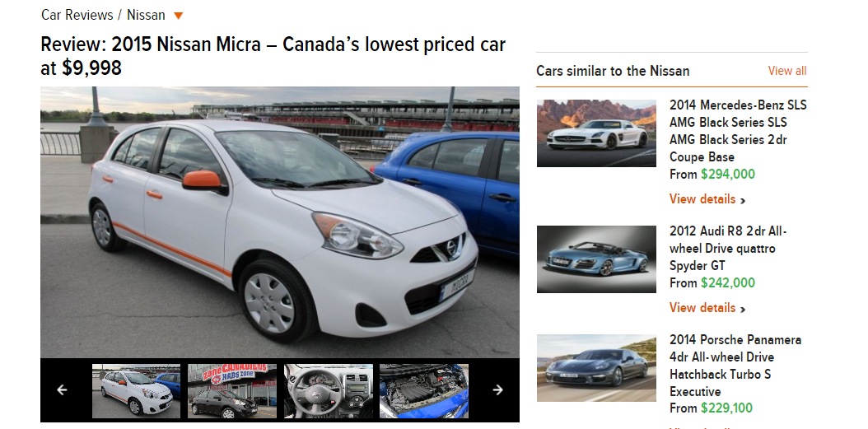The width and height of the screenshot is (868, 429).
Task: Click the 2014 Porsche Panamera title link
Action: 735,366
